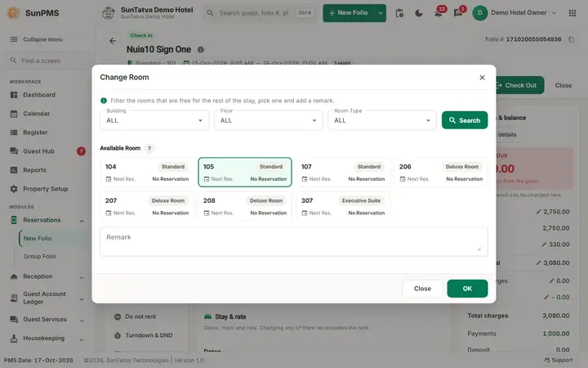Click the New Folio button in header
588x368 pixels.
[x=349, y=13]
